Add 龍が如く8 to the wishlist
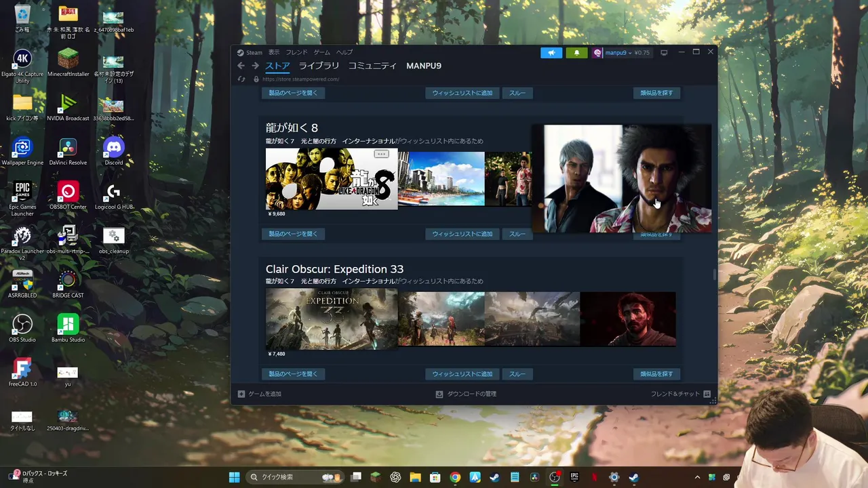Screen dimensions: 868x488 click(x=462, y=234)
